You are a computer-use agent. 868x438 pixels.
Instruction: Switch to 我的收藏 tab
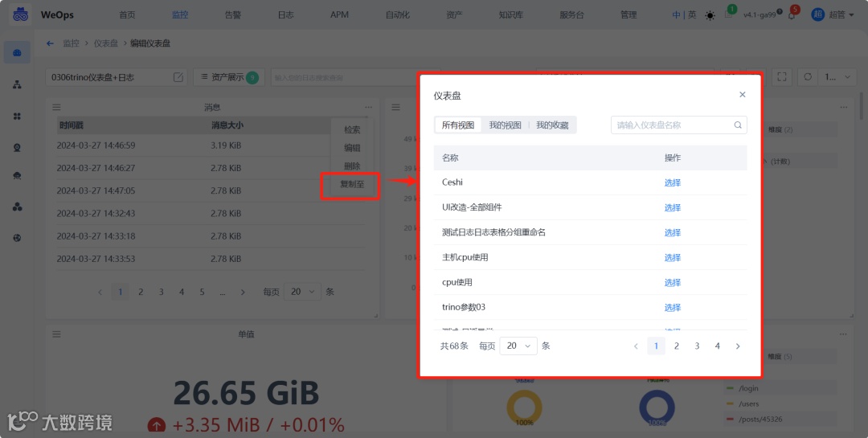552,125
